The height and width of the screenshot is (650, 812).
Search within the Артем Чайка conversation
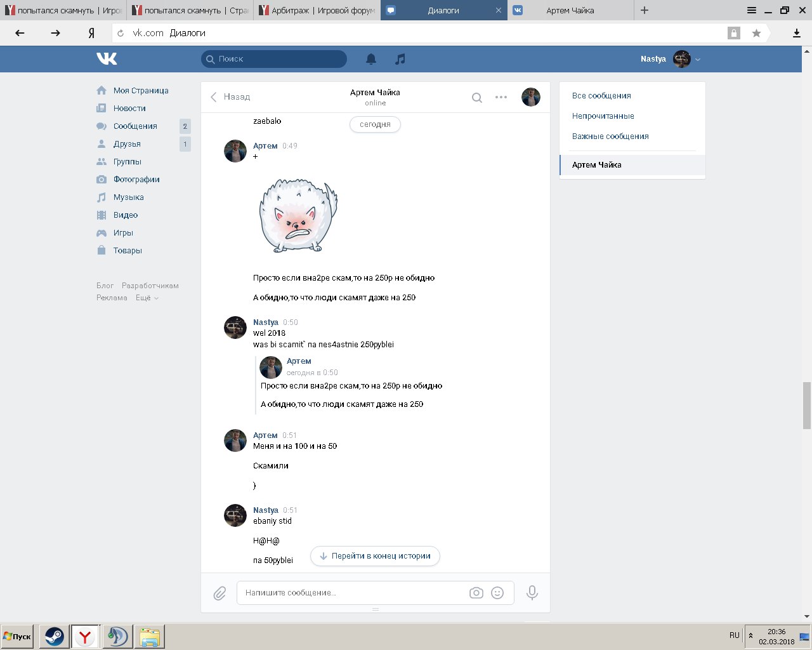[477, 97]
